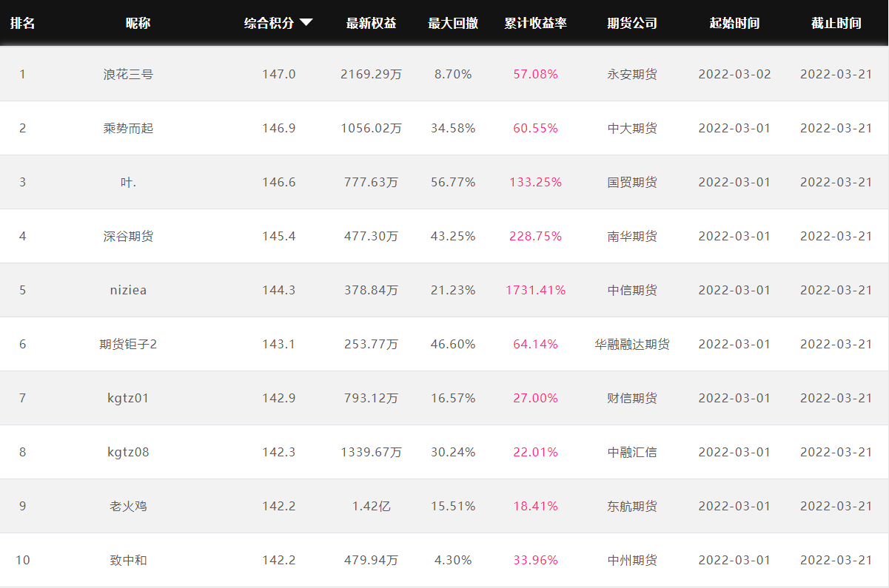The height and width of the screenshot is (588, 889).
Task: Select return rate 22.01%
Action: tap(536, 452)
